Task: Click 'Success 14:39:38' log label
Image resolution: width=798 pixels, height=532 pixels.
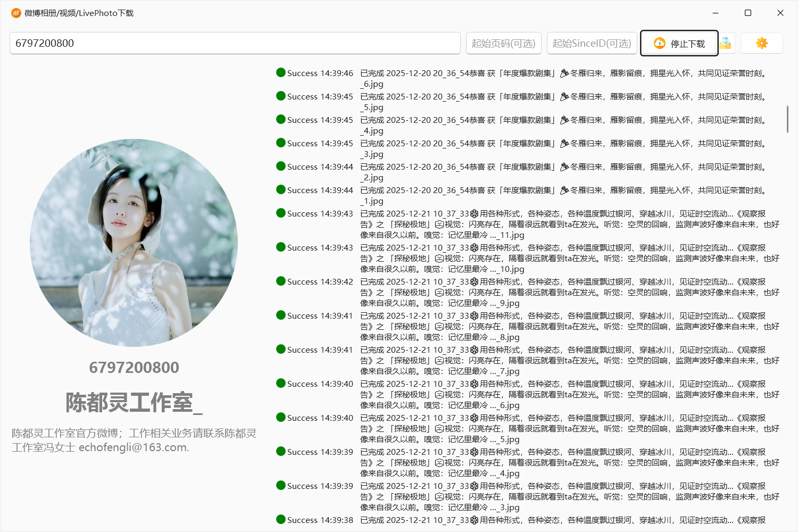Action: (x=320, y=520)
